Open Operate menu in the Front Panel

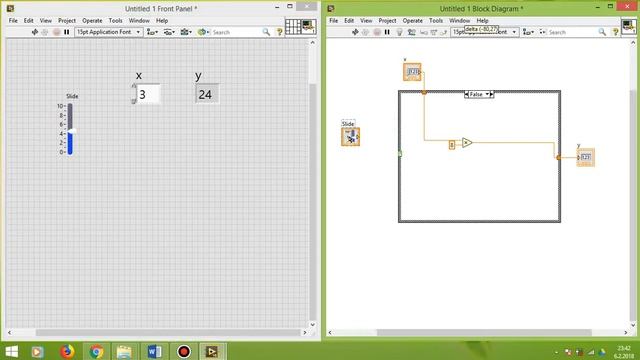[x=92, y=20]
